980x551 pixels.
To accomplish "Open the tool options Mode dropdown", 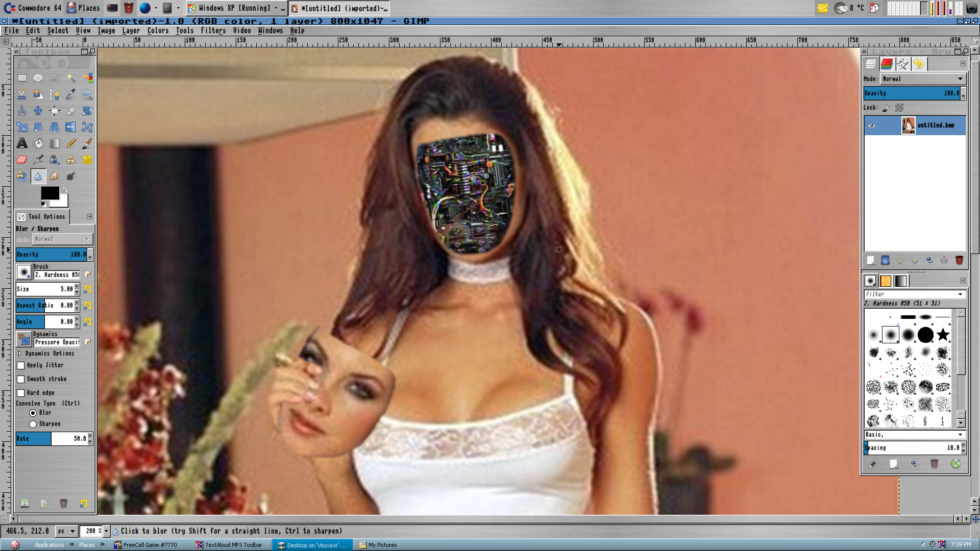I will (62, 239).
